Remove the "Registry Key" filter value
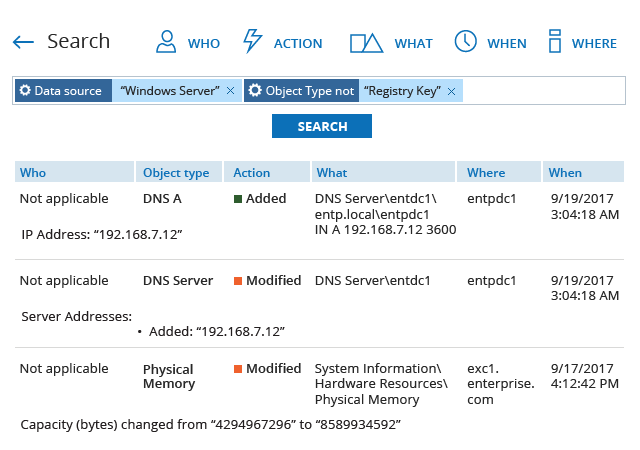Image resolution: width=640 pixels, height=450 pixels. [x=452, y=91]
